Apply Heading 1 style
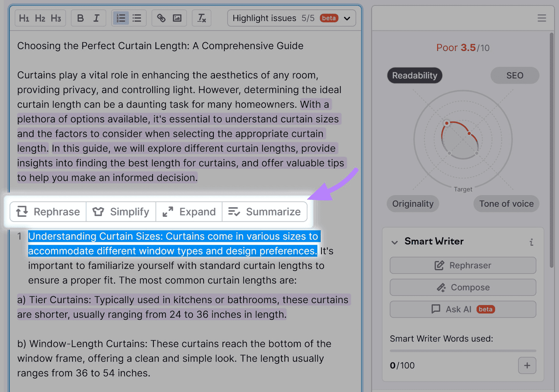 (24, 18)
